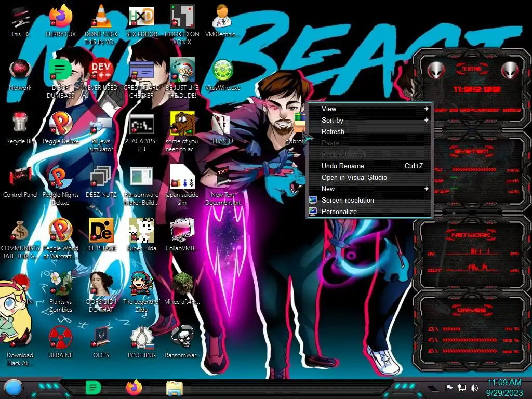Select the HOOKED ON XONIX shortcut
Screen dimensions: 532x399
182,24
